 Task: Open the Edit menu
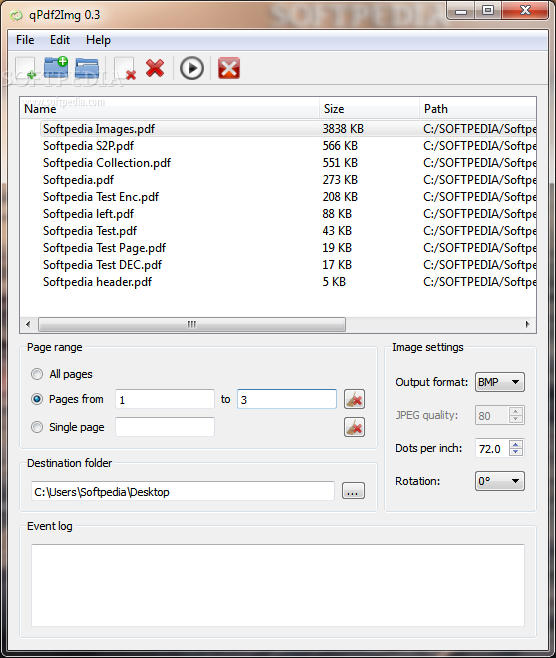coord(60,40)
